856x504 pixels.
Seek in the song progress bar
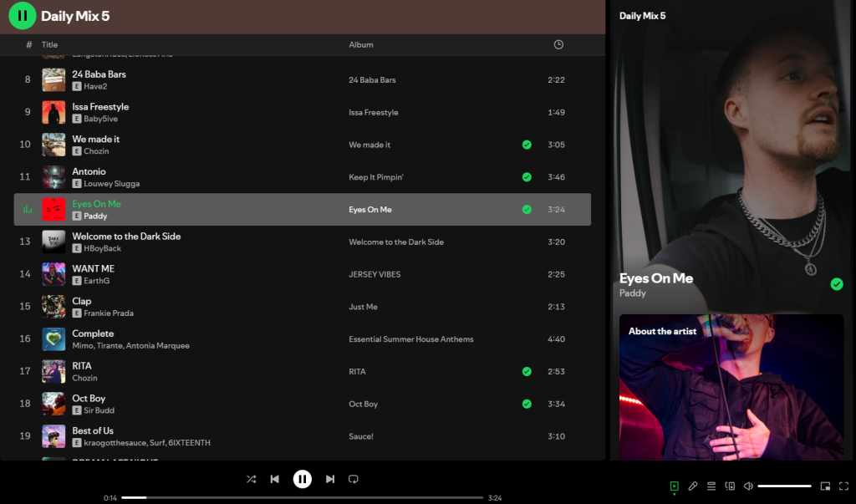pyautogui.click(x=303, y=497)
